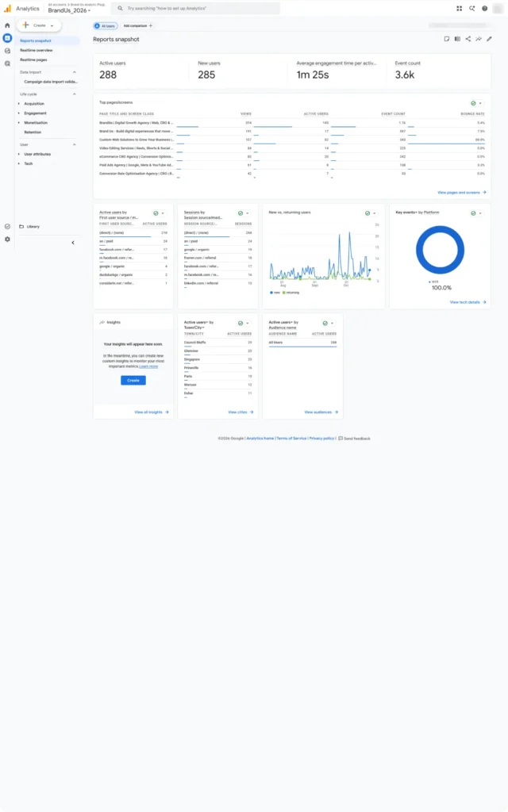
Task: Click the Send feedback icon in footer
Action: 341,438
